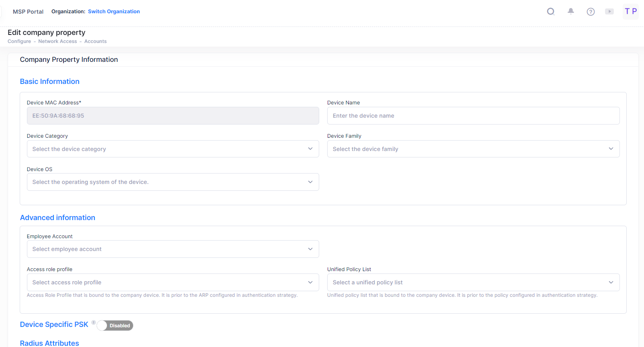Open the TP user profile avatar
This screenshot has width=644, height=347.
click(630, 12)
